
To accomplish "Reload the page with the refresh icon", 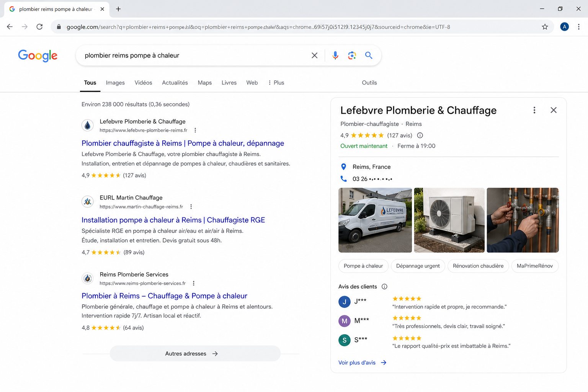I will (x=39, y=27).
